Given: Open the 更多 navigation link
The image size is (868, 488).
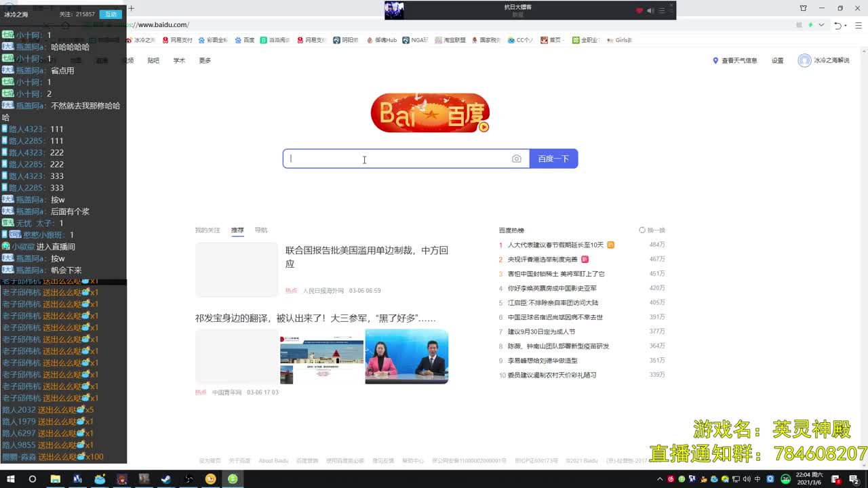Looking at the screenshot, I should 205,60.
